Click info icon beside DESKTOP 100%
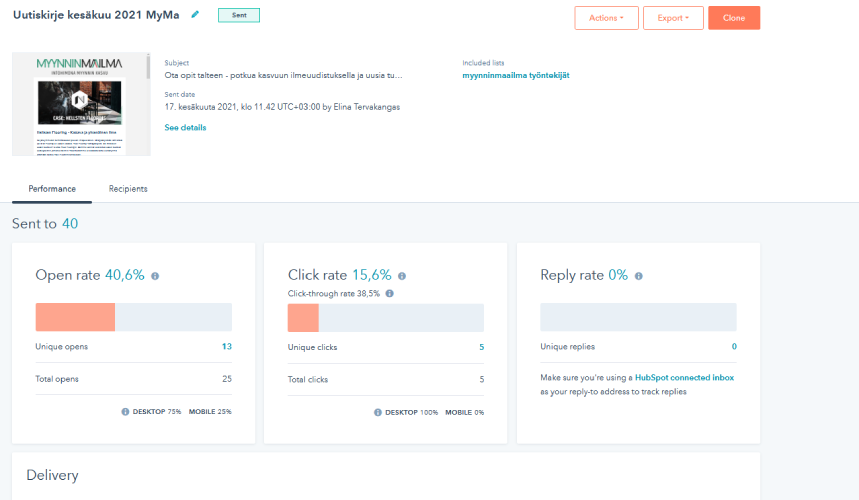The height and width of the screenshot is (500, 859). (377, 412)
